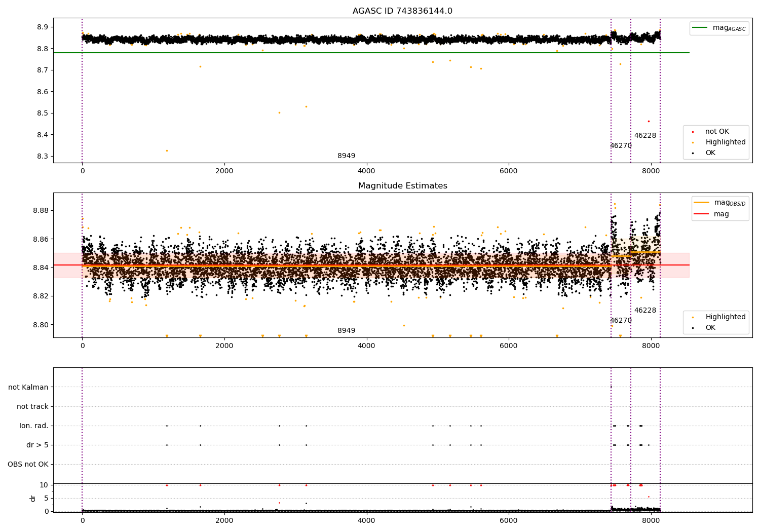The height and width of the screenshot is (532, 760).
Task: Click the 'AGASC ID 743836144.0' plot title
Action: pyautogui.click(x=402, y=11)
